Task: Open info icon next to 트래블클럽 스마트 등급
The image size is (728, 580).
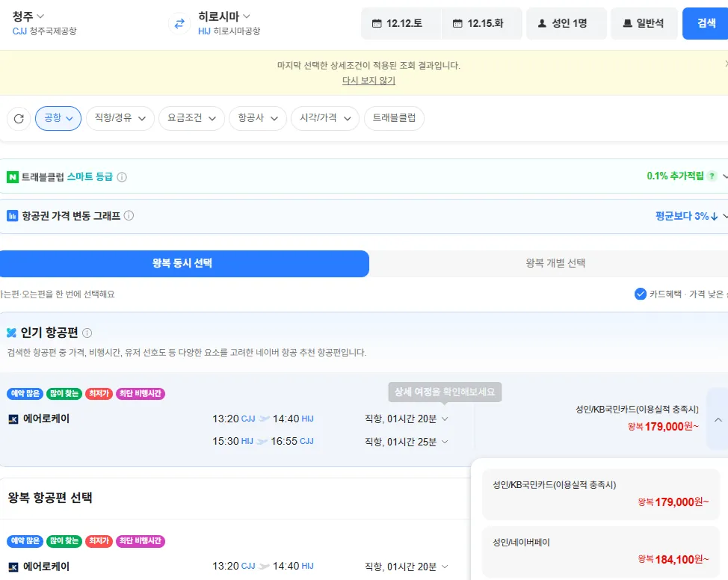Action: (122, 177)
